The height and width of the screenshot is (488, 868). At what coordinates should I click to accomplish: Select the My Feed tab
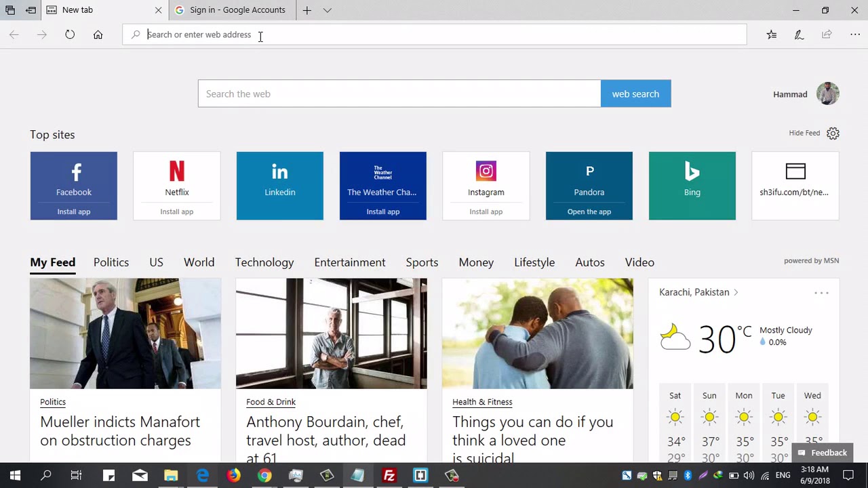click(x=52, y=262)
